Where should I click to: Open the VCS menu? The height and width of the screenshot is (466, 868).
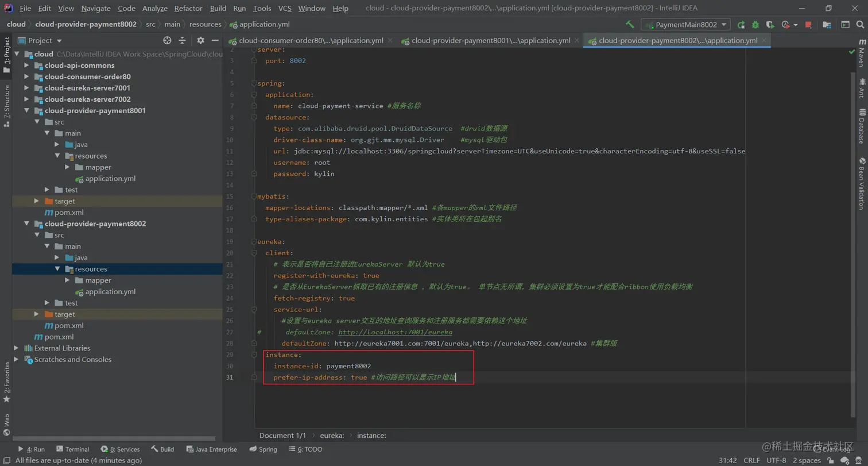coord(285,8)
